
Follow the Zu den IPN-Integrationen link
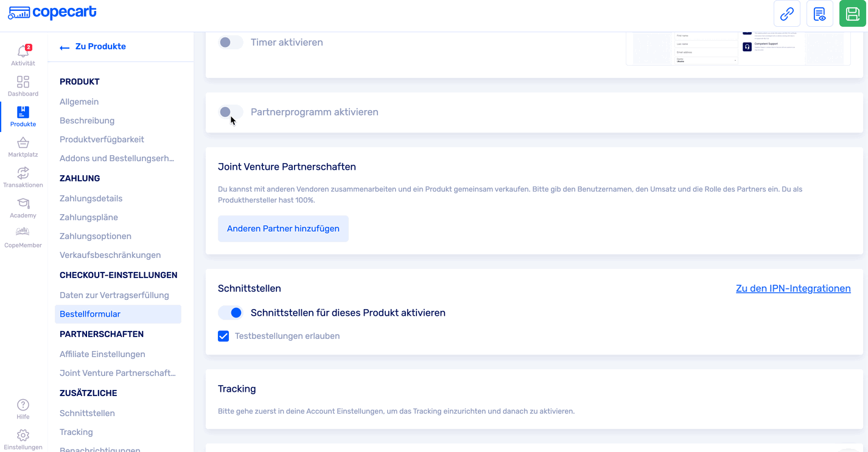[793, 288]
